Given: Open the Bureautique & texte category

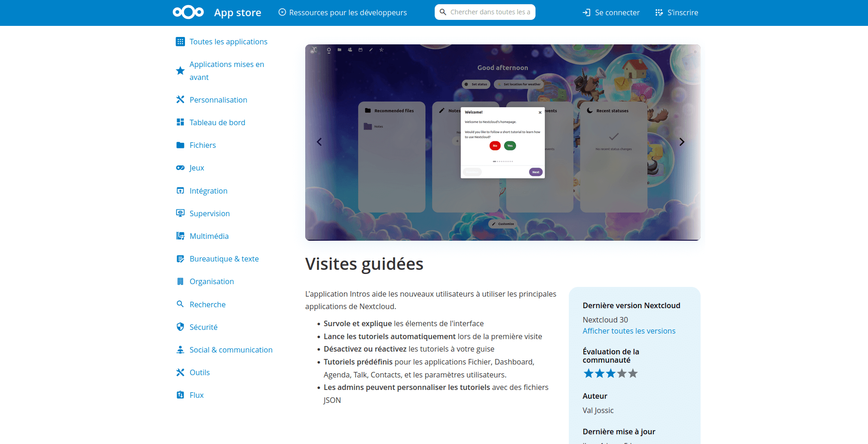Looking at the screenshot, I should click(224, 259).
